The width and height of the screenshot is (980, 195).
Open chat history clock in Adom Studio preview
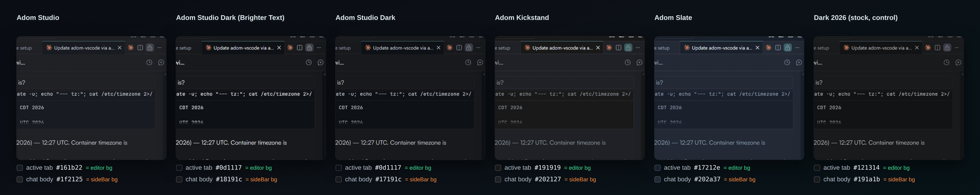pos(149,62)
